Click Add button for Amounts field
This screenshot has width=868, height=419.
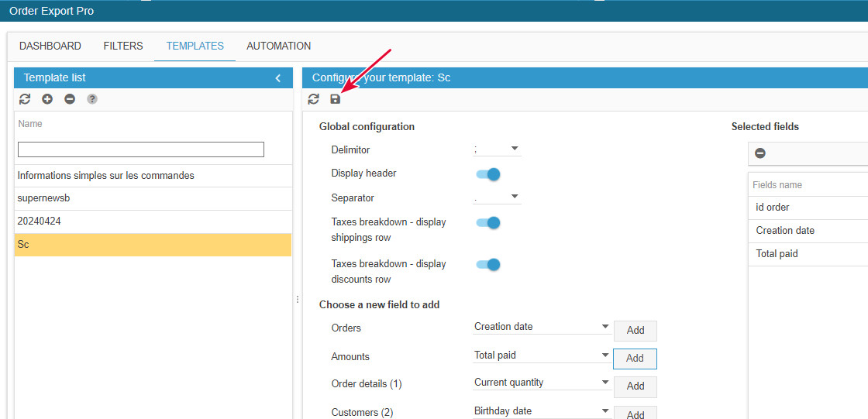pos(635,359)
